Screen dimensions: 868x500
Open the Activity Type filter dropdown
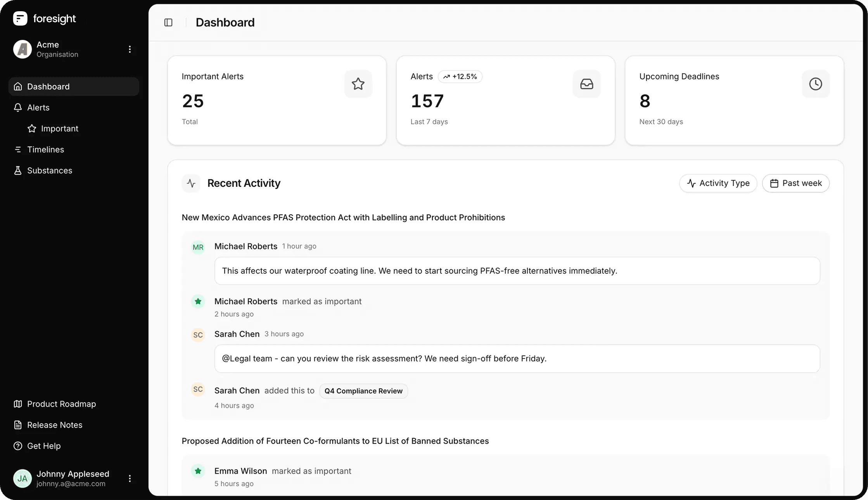(718, 183)
